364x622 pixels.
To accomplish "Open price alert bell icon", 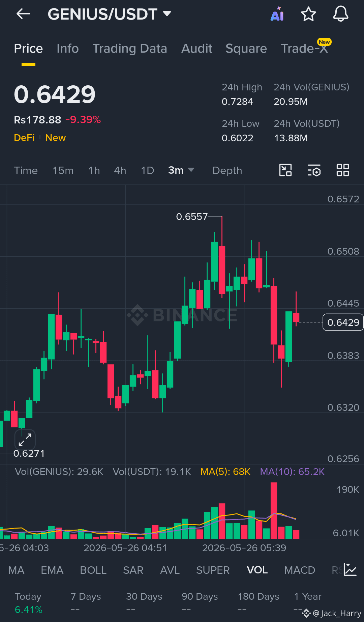I will [341, 14].
